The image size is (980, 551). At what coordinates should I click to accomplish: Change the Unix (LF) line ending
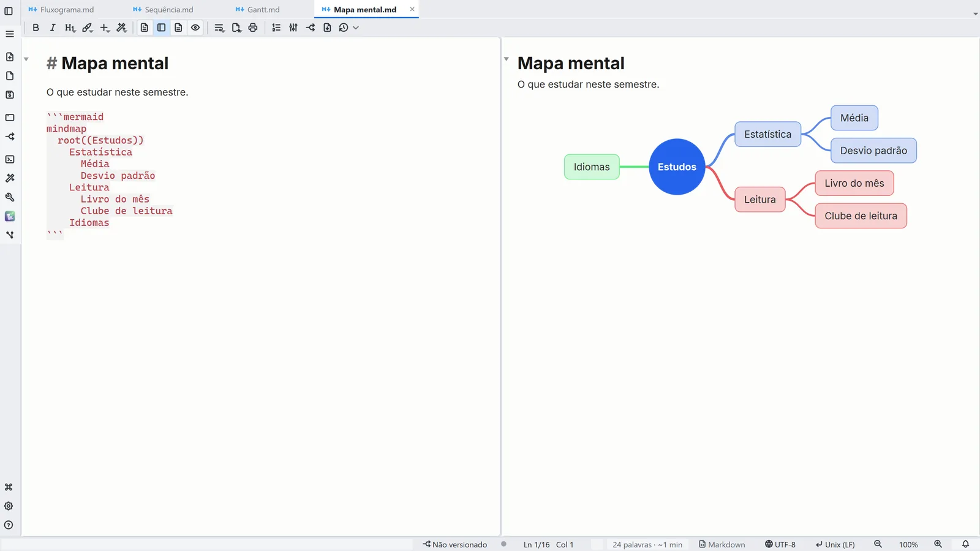point(835,544)
